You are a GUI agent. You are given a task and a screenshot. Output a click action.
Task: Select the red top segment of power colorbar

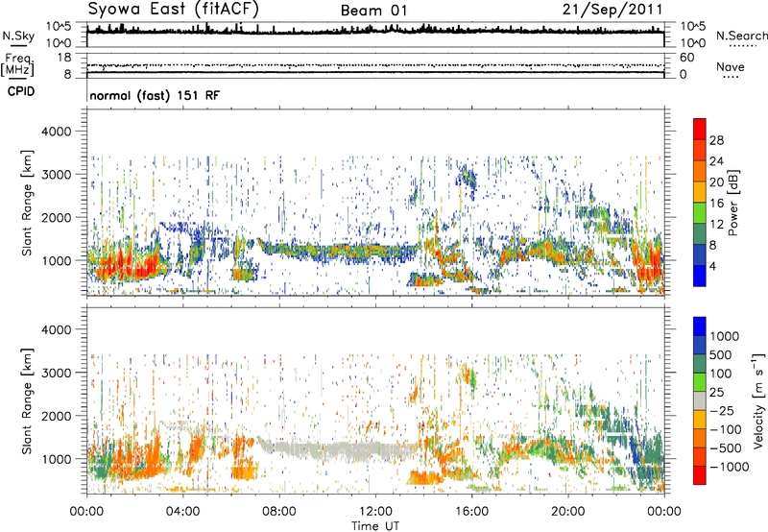[x=700, y=129]
